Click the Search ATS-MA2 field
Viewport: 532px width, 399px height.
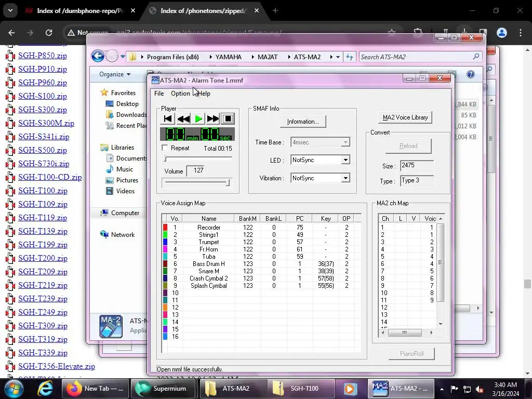tap(420, 57)
